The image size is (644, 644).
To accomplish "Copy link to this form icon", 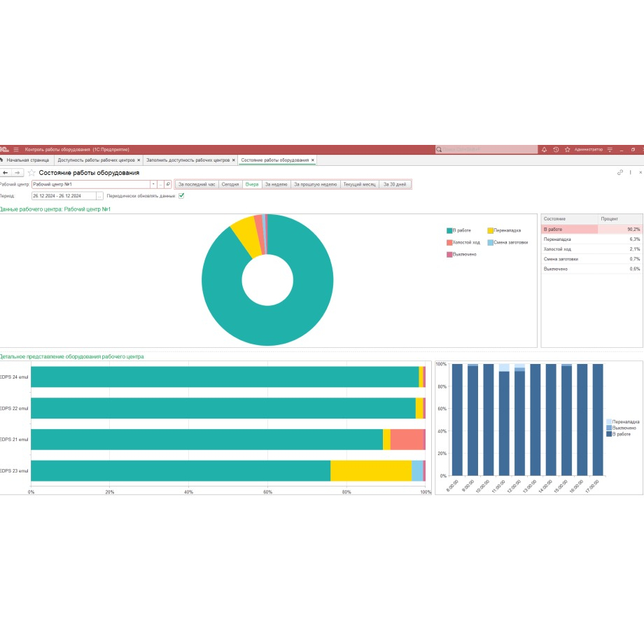I will (x=619, y=173).
